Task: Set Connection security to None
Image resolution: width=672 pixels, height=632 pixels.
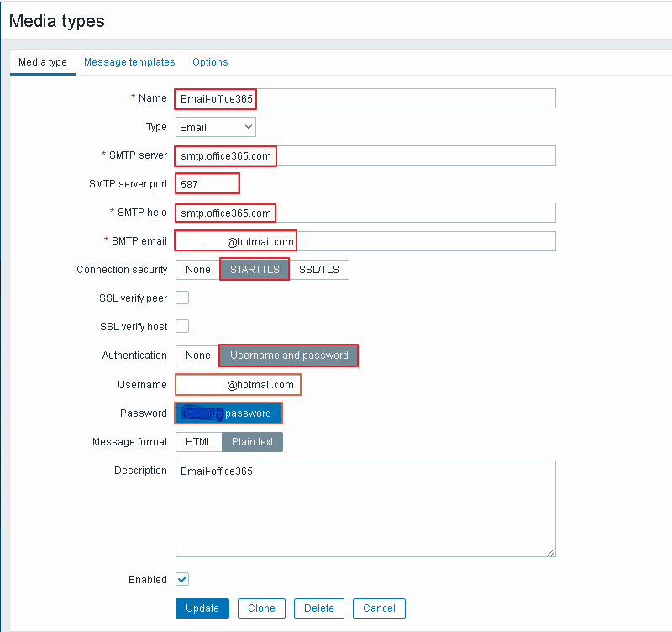Action: pos(198,270)
